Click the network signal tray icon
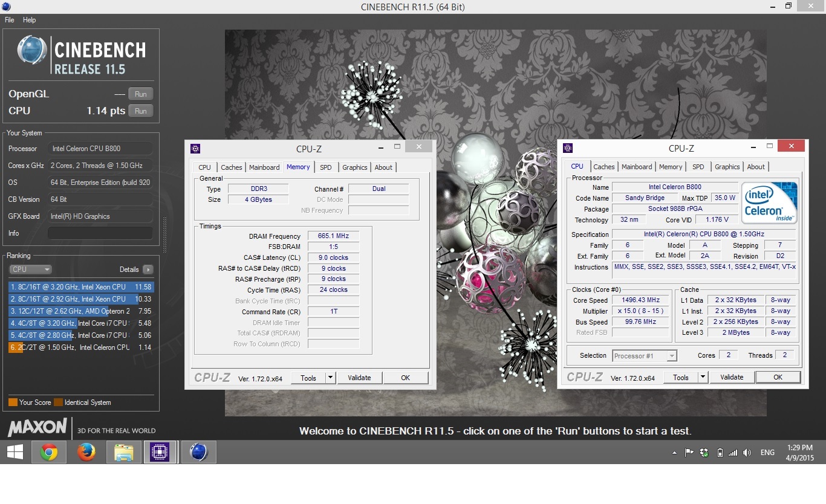The width and height of the screenshot is (826, 504). click(733, 453)
